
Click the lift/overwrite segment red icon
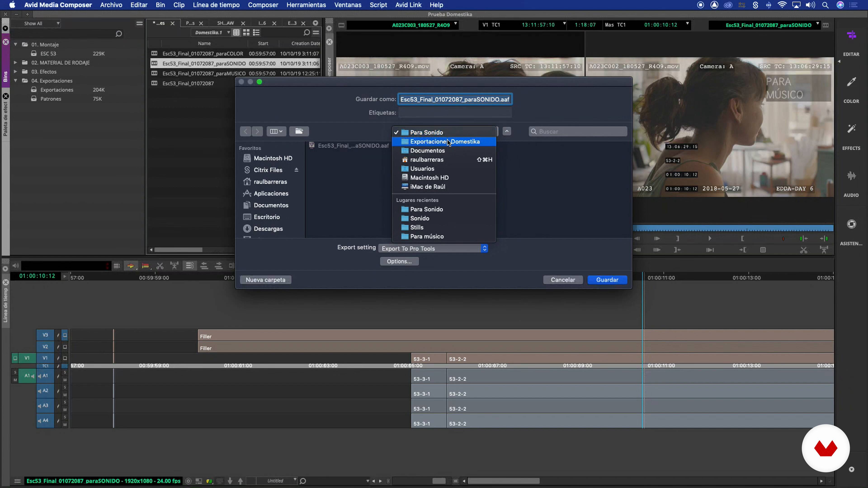[146, 266]
